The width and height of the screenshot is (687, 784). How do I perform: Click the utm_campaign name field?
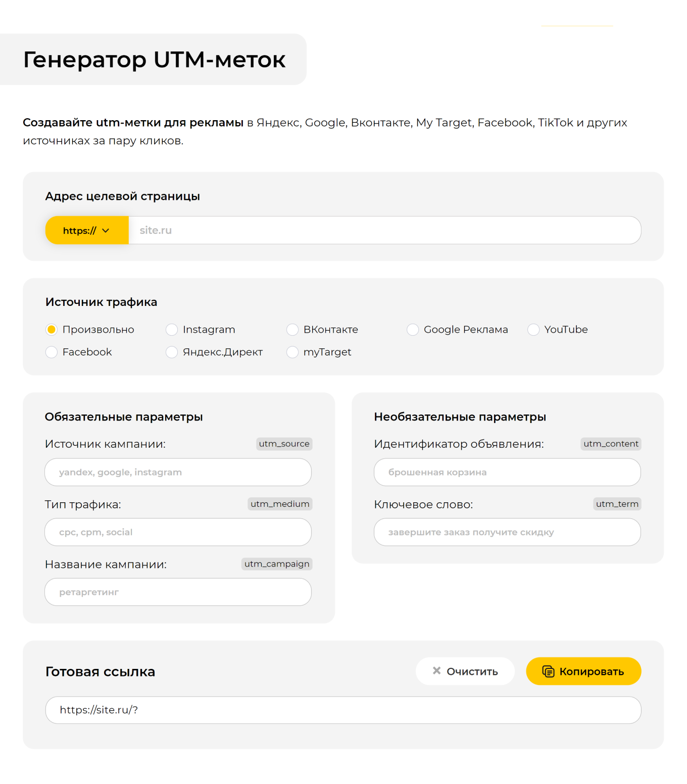pos(178,592)
